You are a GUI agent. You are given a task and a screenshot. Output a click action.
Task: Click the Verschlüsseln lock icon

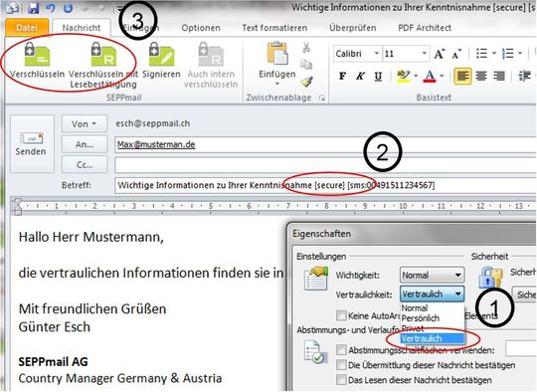(37, 54)
